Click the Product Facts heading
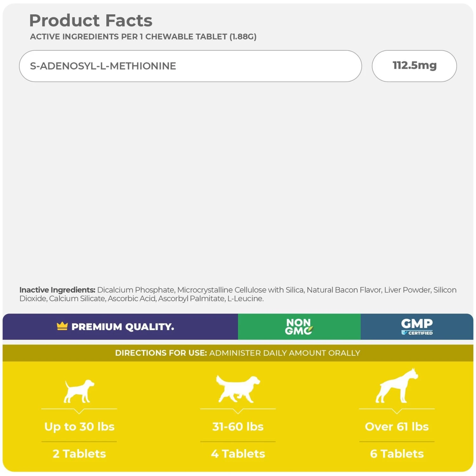476x476 pixels. pyautogui.click(x=91, y=21)
